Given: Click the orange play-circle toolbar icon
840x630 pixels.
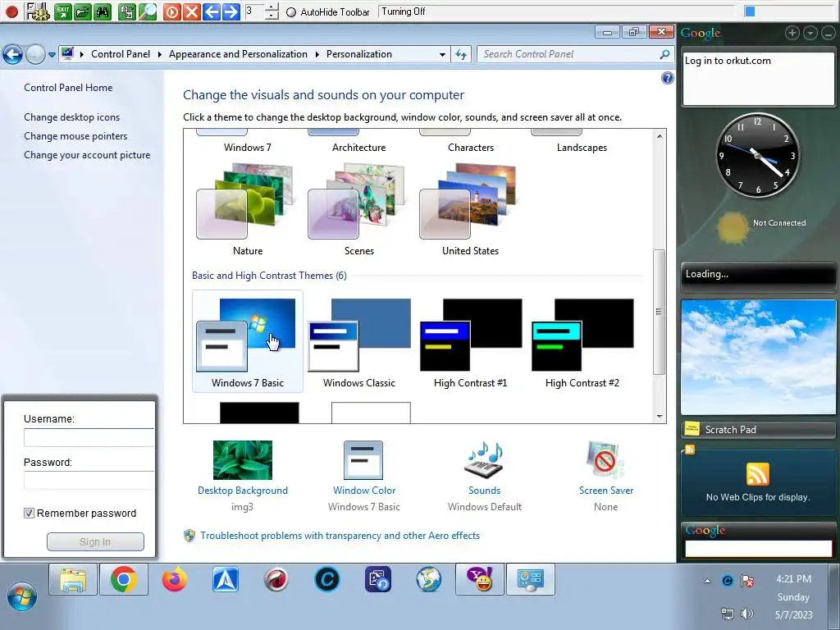Looking at the screenshot, I should [x=171, y=11].
